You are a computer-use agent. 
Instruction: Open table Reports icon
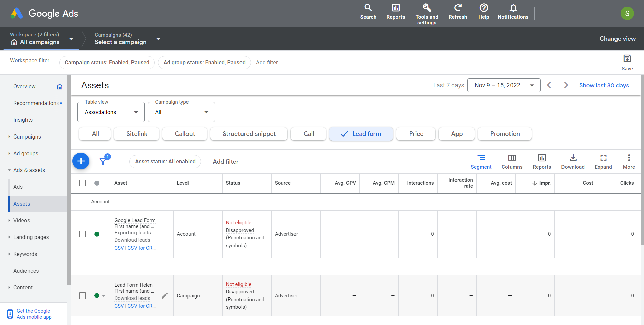pos(542,162)
